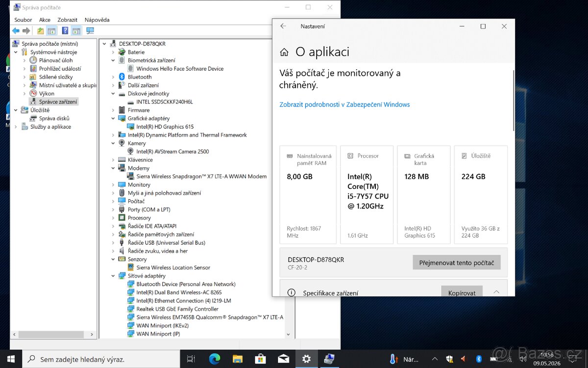Viewport: 588px width, 368px height.
Task: Select Správce zařízení in left tree
Action: coord(58,102)
